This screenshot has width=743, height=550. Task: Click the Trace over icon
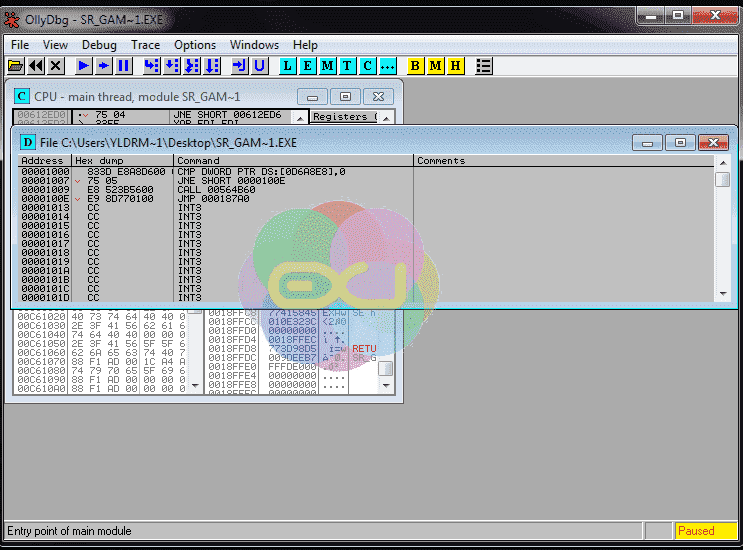212,65
